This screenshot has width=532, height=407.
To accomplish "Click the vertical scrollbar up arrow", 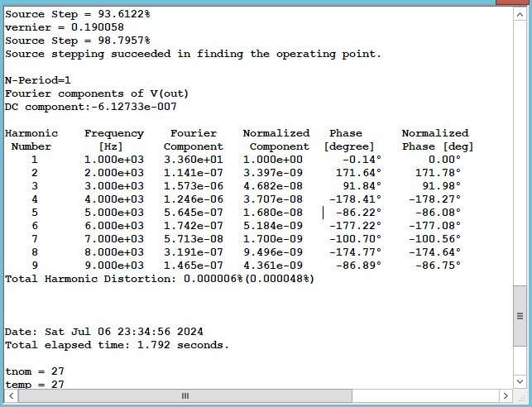I will coord(520,14).
